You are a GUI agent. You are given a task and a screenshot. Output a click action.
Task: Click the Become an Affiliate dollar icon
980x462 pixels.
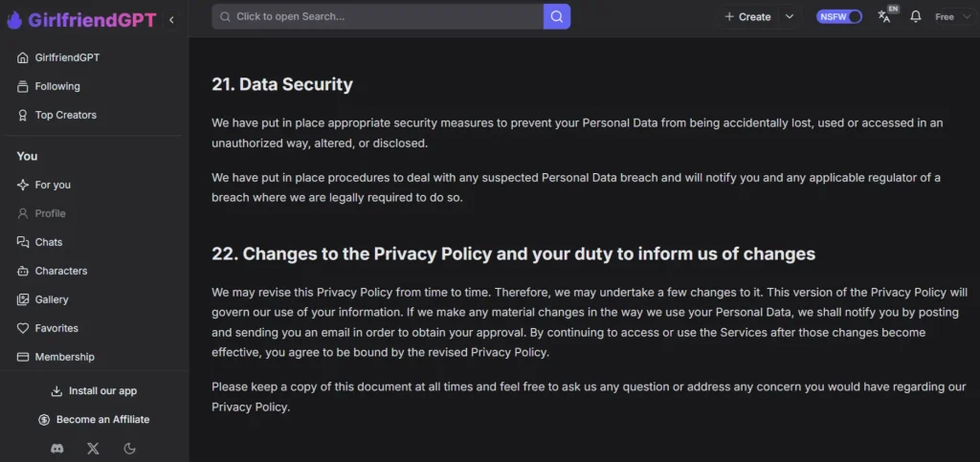pyautogui.click(x=44, y=419)
